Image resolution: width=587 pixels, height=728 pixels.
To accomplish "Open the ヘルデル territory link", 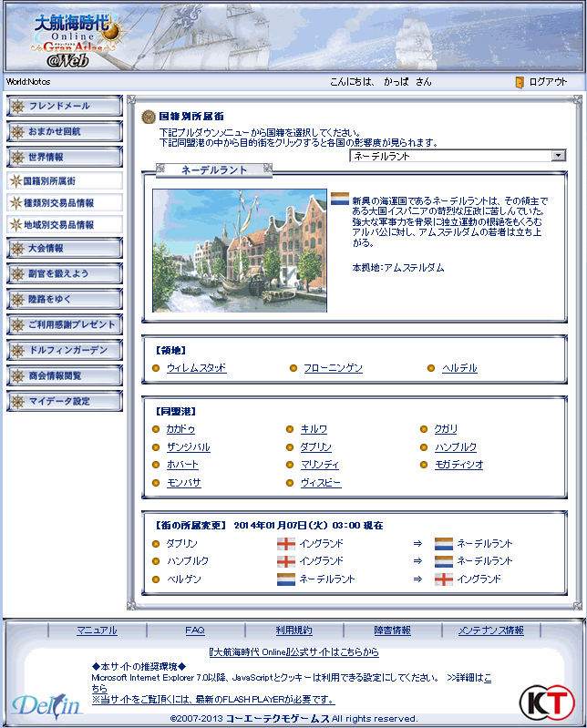I will 459,368.
